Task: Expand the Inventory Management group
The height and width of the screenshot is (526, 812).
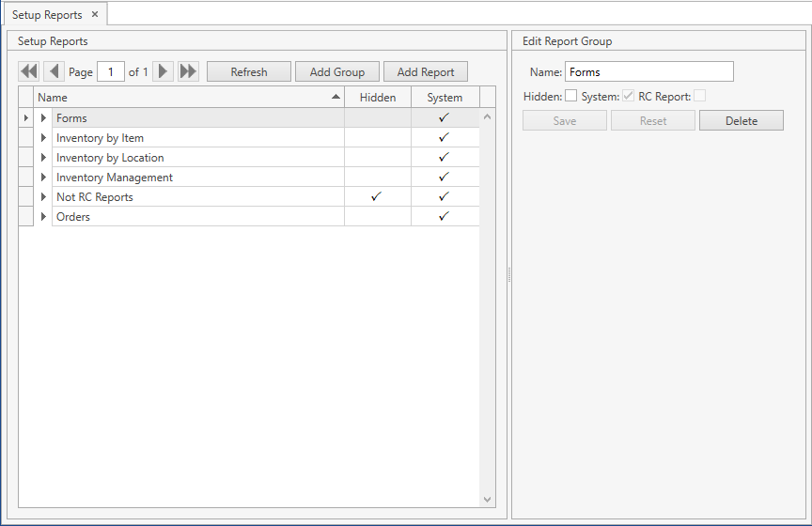Action: click(43, 178)
